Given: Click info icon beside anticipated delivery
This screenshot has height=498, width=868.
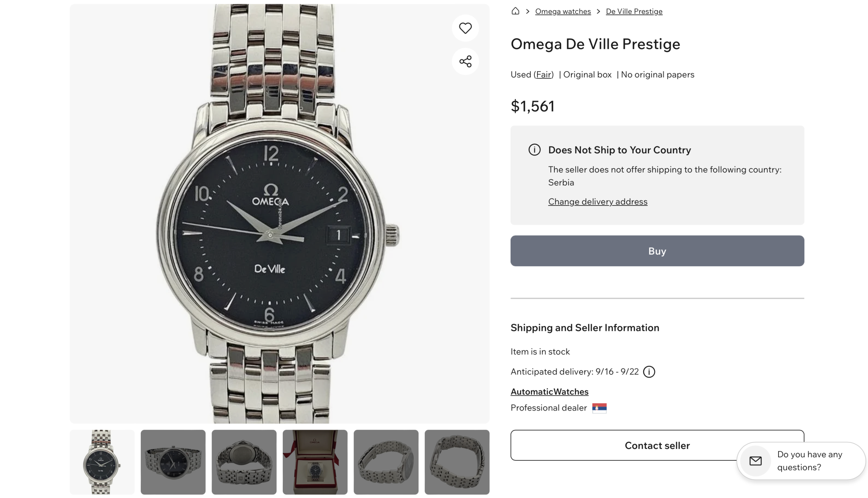Looking at the screenshot, I should (x=649, y=372).
